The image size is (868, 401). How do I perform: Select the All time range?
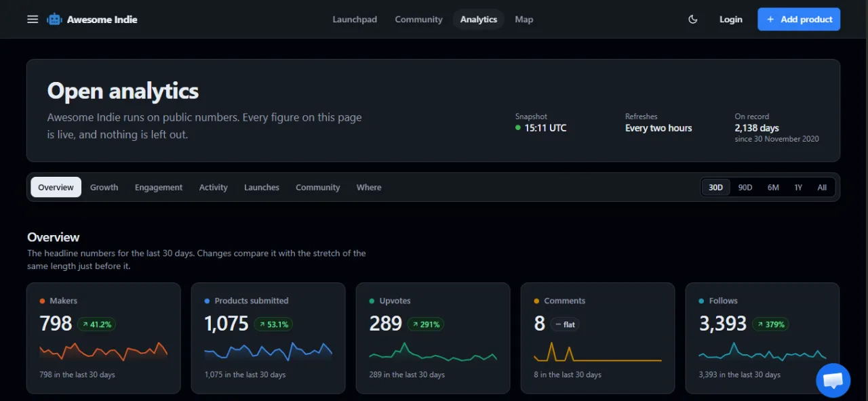pyautogui.click(x=822, y=188)
